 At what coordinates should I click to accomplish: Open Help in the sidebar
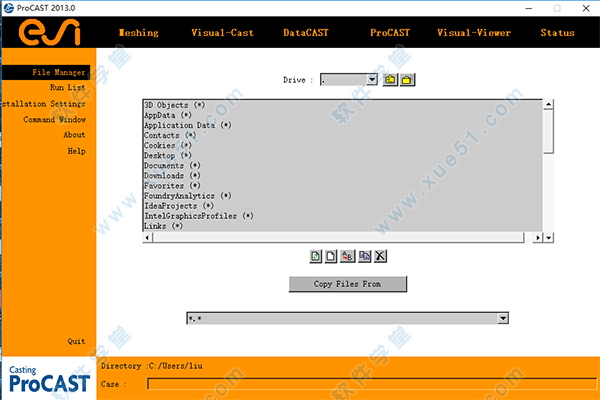(x=77, y=151)
